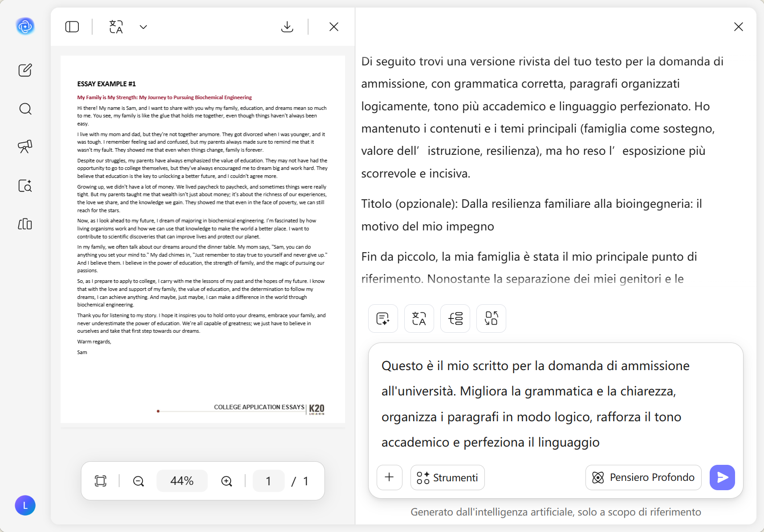Click the 'Fin da piccolo' response paragraph
This screenshot has width=764, height=532.
click(x=529, y=268)
